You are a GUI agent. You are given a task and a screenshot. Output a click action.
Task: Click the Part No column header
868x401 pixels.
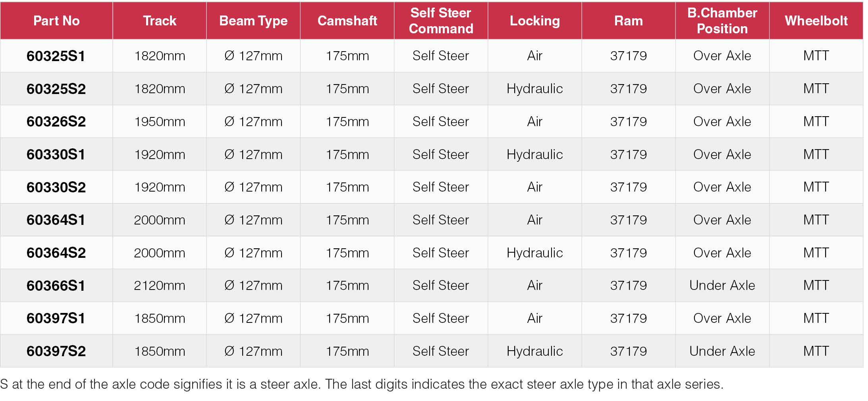click(x=56, y=21)
